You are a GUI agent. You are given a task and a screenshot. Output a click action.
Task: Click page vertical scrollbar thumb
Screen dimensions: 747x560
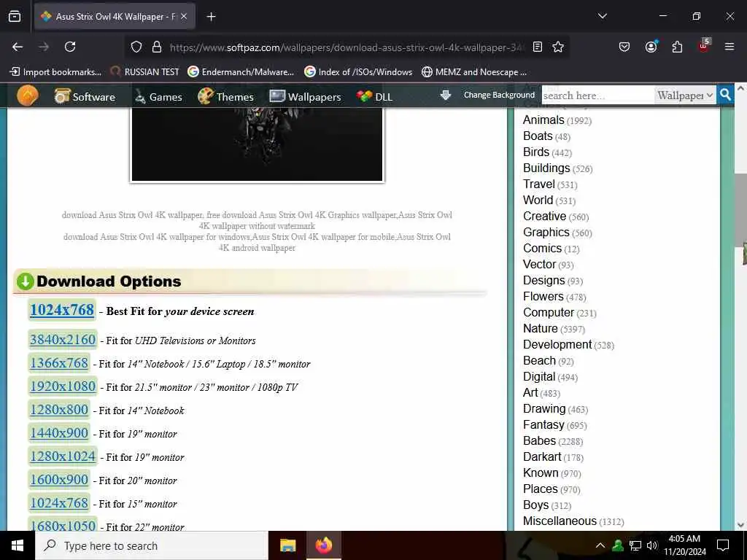[x=740, y=209]
